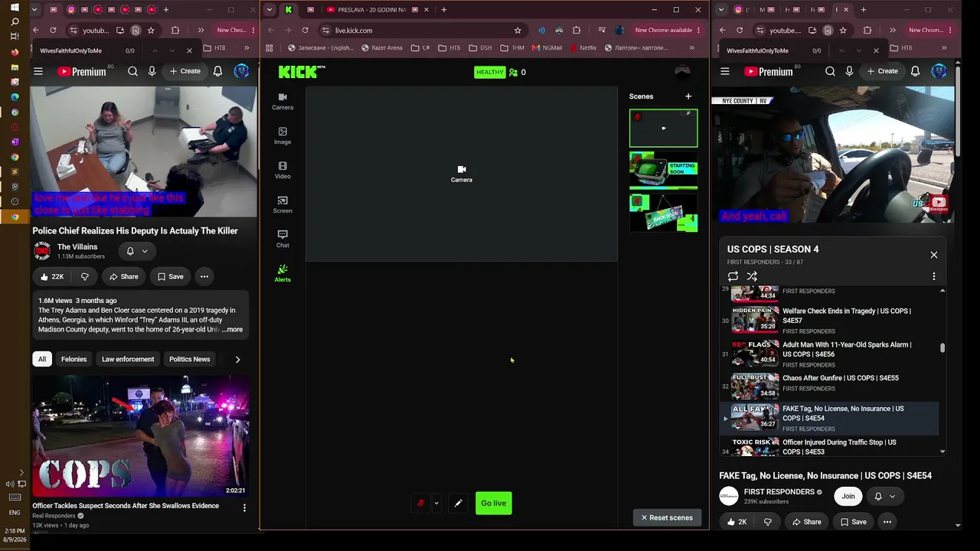This screenshot has height=551, width=980.
Task: Click the voice search microphone in left window
Action: point(152,71)
